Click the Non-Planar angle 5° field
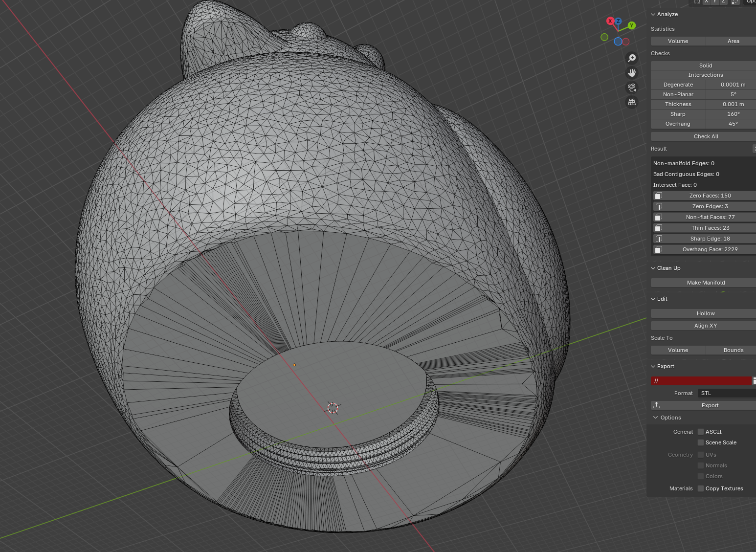This screenshot has width=756, height=552. point(731,94)
